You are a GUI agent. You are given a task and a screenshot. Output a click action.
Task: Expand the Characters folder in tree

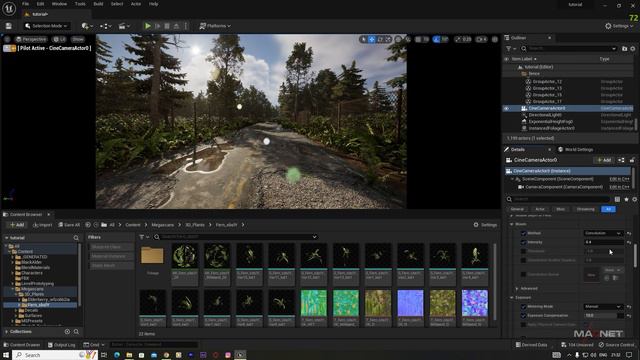(13, 273)
